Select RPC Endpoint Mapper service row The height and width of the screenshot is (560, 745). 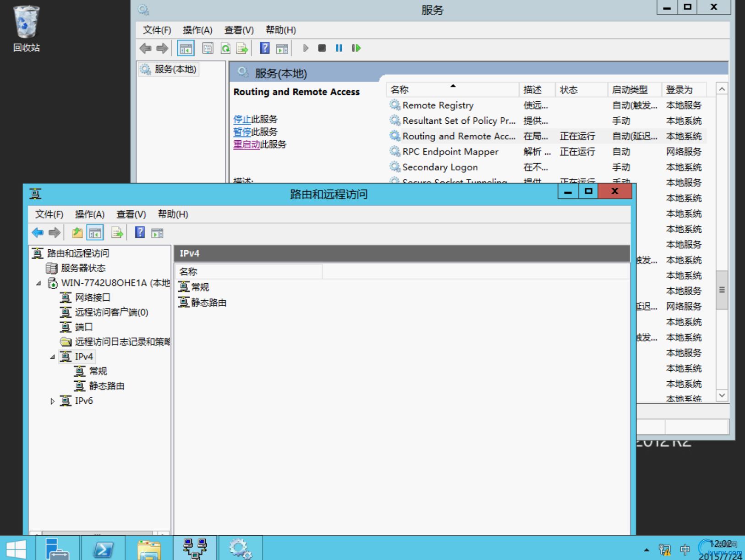click(546, 152)
